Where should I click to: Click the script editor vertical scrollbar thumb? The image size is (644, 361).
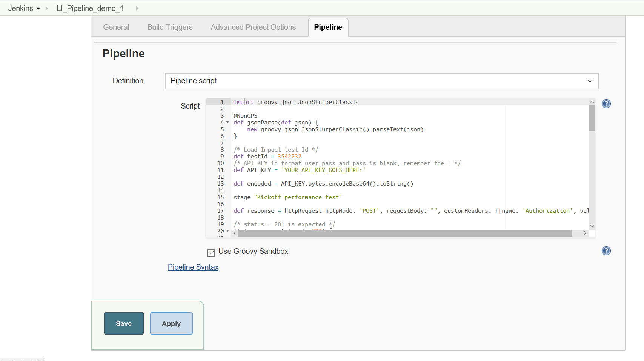(x=592, y=118)
